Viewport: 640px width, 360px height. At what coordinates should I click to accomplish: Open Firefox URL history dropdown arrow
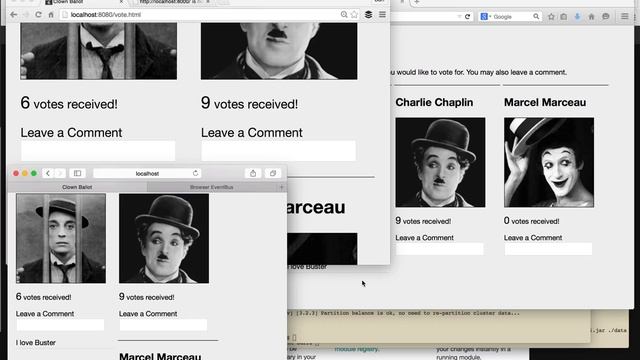click(x=459, y=17)
